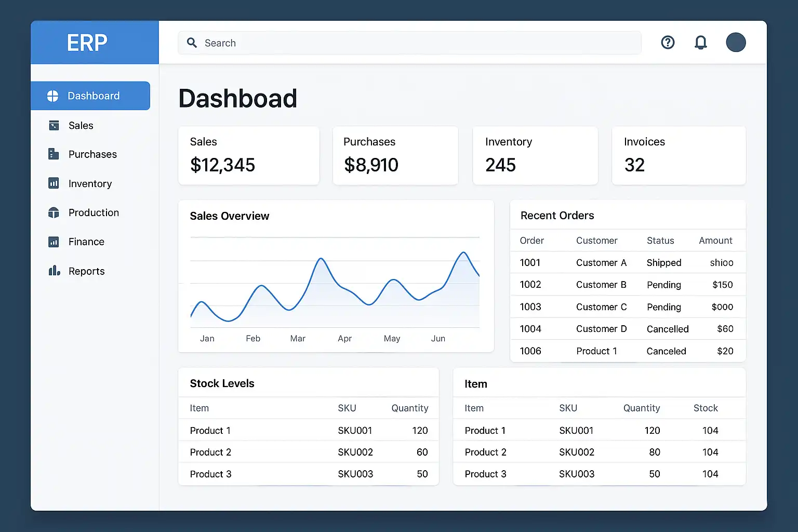Open the Invoices summary card
Screen dimensions: 798x532
click(679, 155)
